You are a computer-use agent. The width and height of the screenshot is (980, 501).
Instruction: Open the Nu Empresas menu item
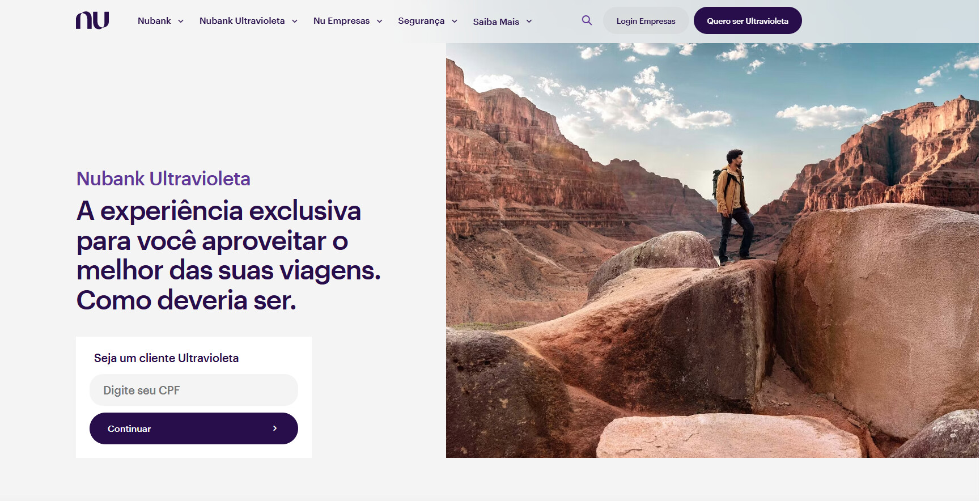tap(341, 21)
